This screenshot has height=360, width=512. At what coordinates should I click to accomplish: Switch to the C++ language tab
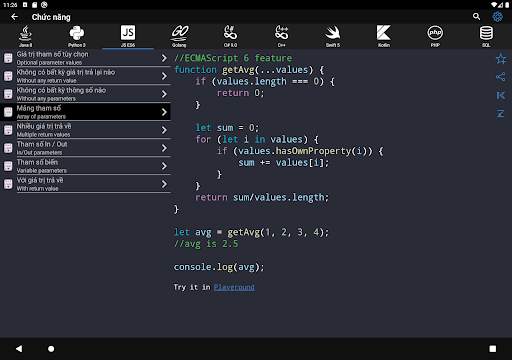(282, 36)
